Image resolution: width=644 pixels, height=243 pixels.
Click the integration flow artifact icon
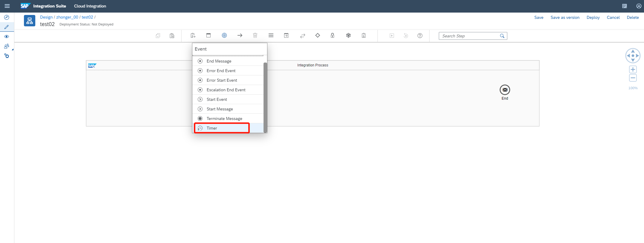point(30,21)
